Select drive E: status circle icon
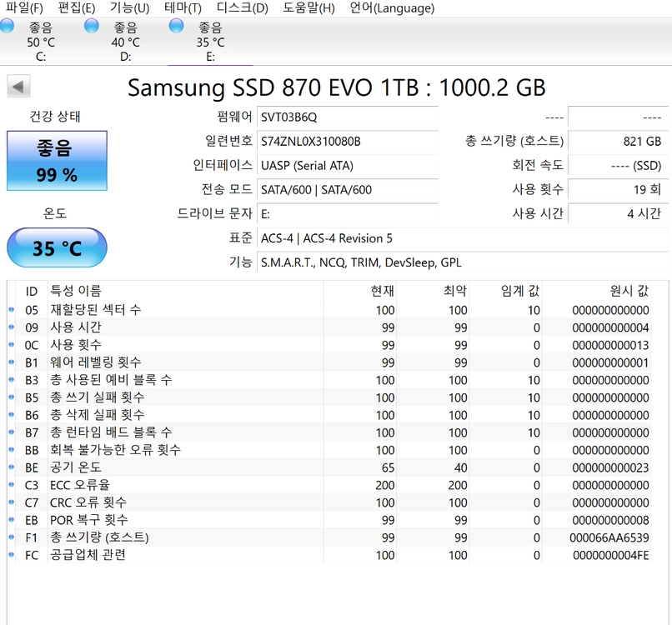Viewport: 672px width, 625px height. (x=176, y=26)
